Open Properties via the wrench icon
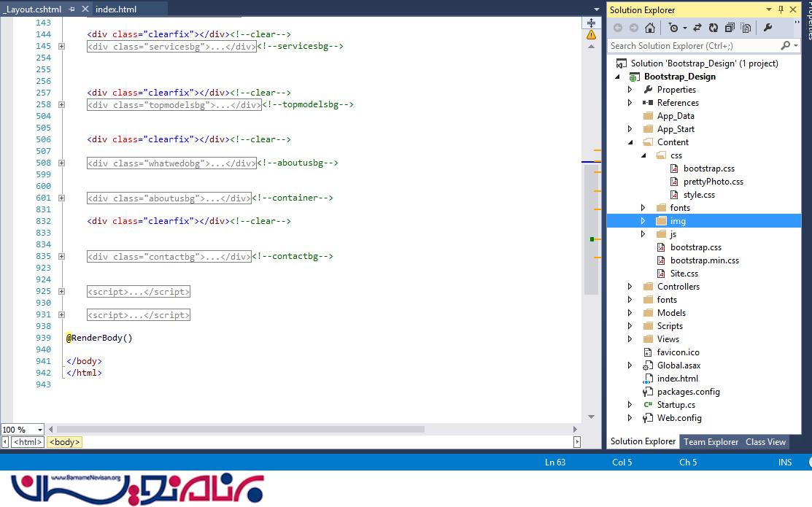This screenshot has width=812, height=507. click(x=767, y=28)
